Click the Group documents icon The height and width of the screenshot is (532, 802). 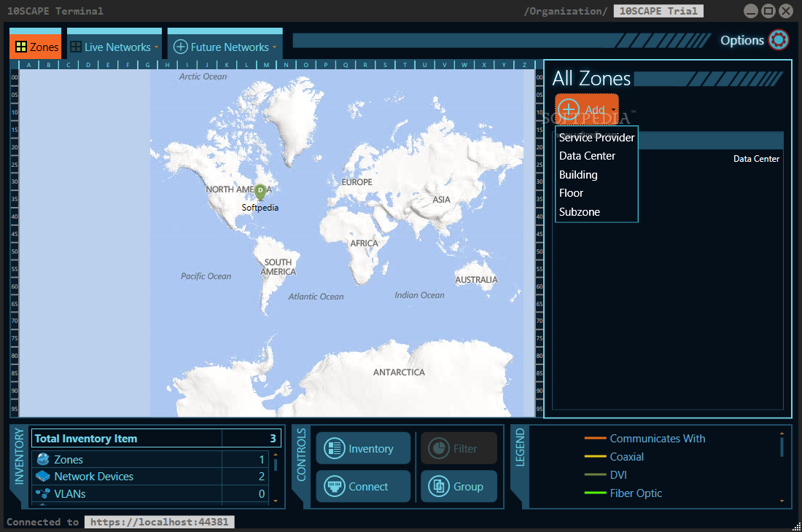coord(439,486)
